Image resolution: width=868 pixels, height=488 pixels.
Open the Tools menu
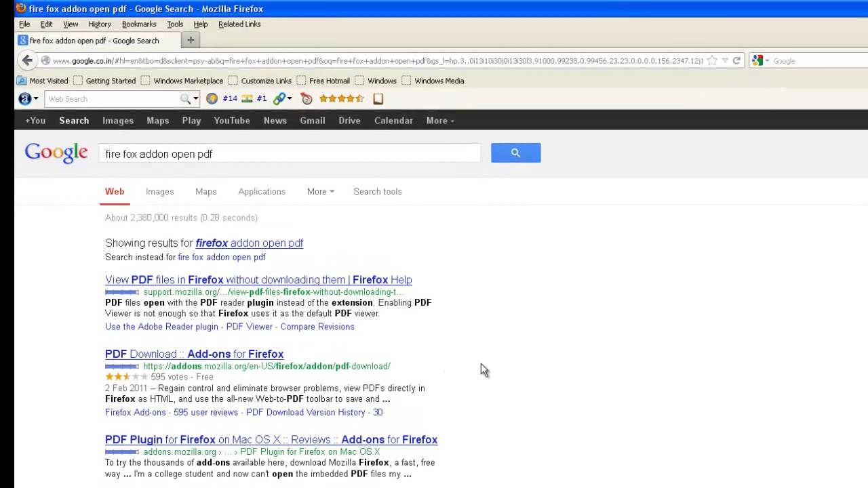click(175, 24)
